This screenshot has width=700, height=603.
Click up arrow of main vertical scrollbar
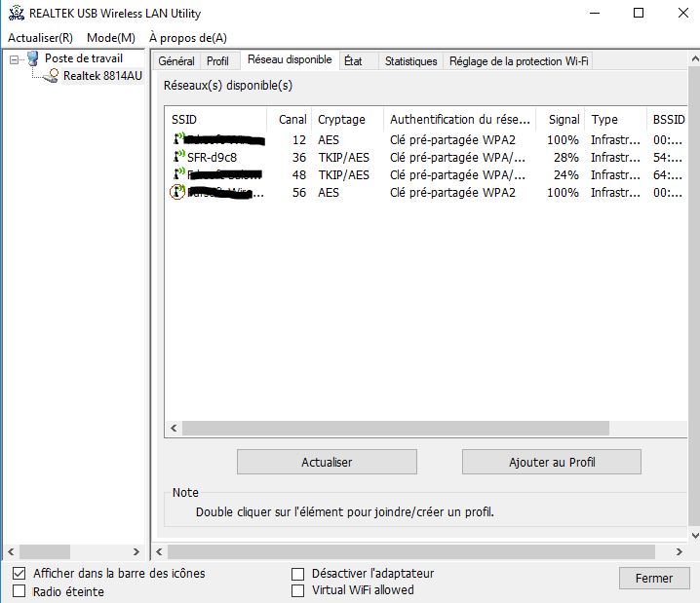tap(695, 58)
